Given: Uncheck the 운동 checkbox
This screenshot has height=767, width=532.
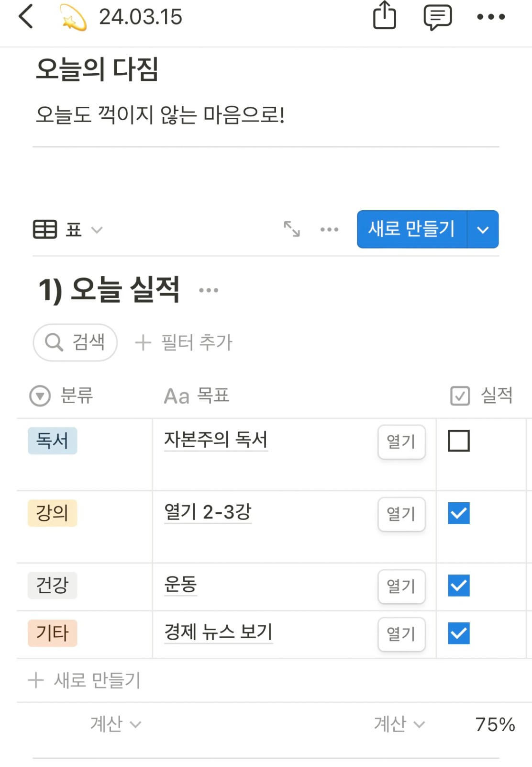Looking at the screenshot, I should pyautogui.click(x=459, y=586).
